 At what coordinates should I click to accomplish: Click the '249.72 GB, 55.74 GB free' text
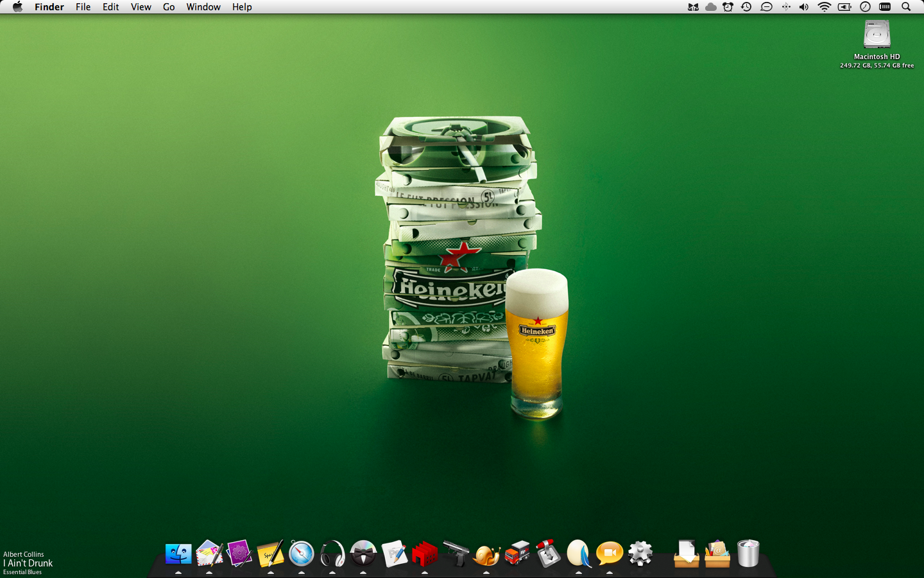click(877, 66)
